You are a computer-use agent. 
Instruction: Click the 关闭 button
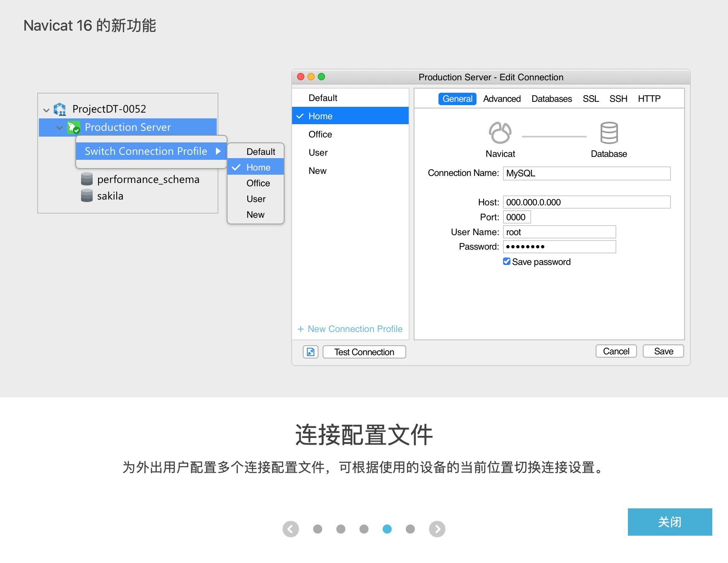670,522
